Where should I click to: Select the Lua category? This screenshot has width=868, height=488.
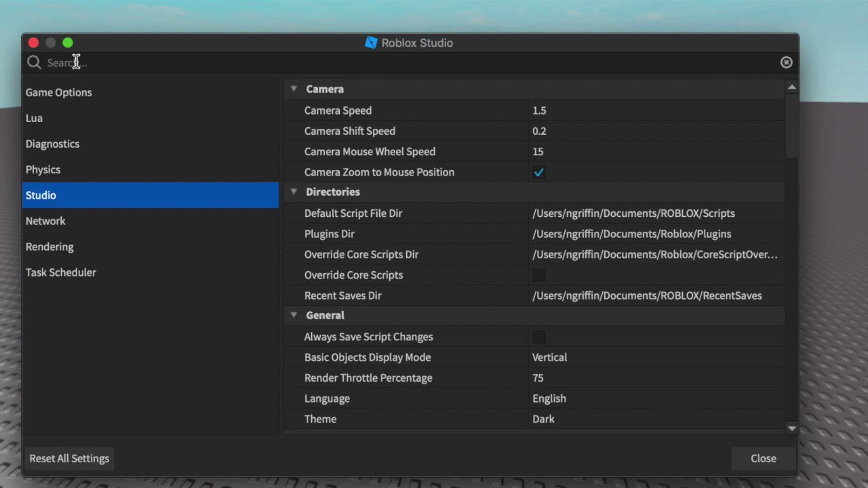pos(150,118)
